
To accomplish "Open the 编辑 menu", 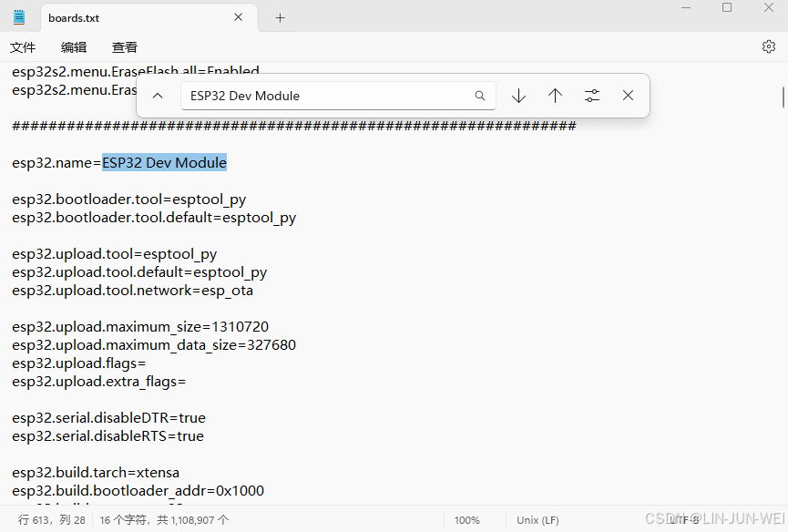I will coord(74,47).
